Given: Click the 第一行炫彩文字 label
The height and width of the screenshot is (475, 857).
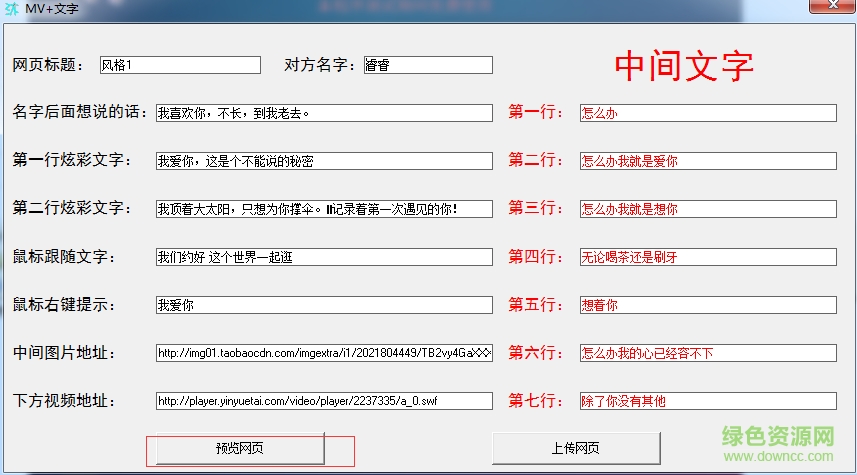Looking at the screenshot, I should (72, 160).
